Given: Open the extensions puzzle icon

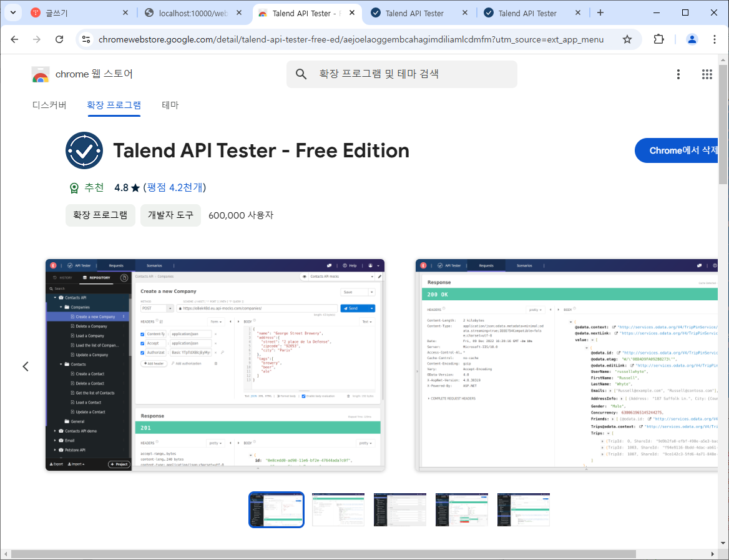Looking at the screenshot, I should point(658,39).
